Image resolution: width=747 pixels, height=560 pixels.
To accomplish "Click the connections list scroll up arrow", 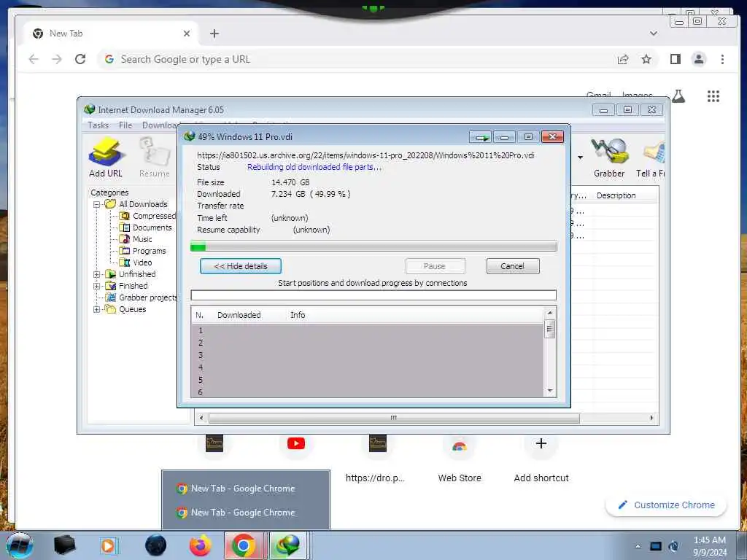I will pos(550,313).
